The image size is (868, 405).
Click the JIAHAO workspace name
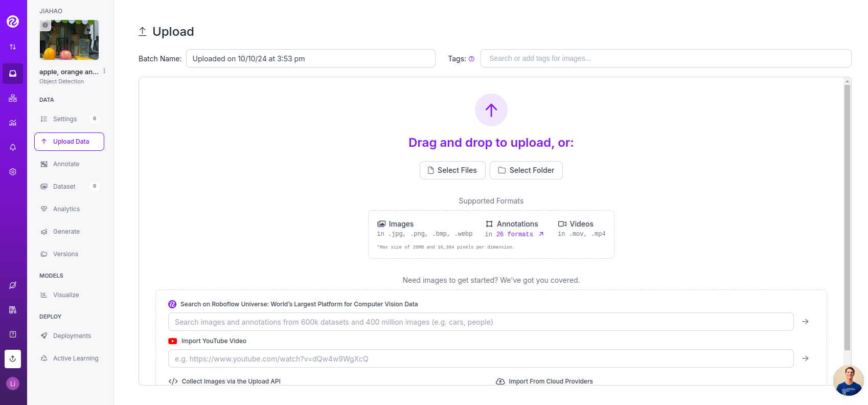(x=51, y=11)
